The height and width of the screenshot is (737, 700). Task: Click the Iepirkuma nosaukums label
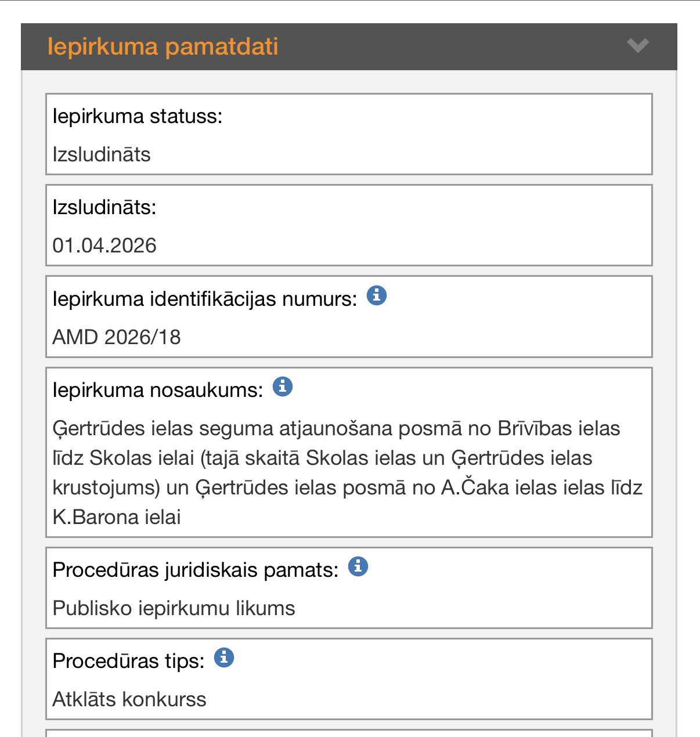click(158, 390)
